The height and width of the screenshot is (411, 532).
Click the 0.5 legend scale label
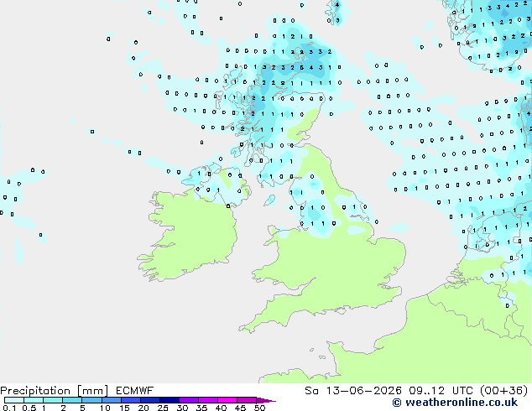(x=29, y=408)
